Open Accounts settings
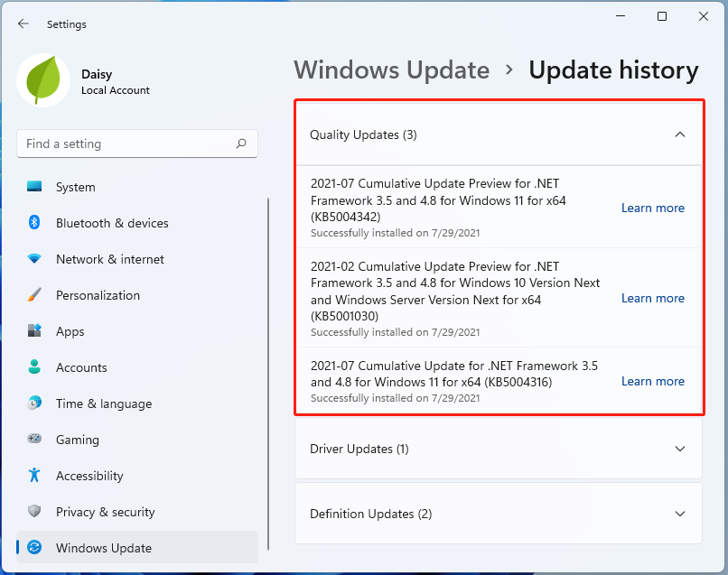The image size is (728, 575). point(137,367)
